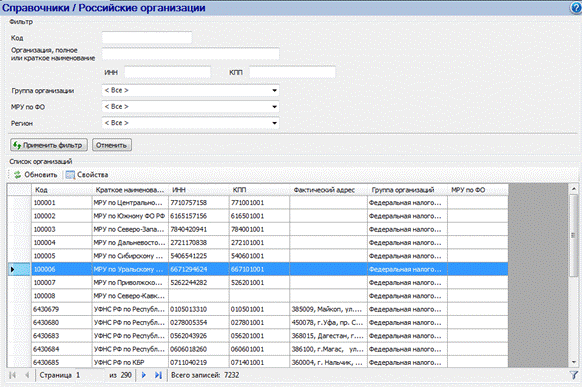582x387 pixels.
Task: Select row with code 100004
Action: (x=258, y=243)
